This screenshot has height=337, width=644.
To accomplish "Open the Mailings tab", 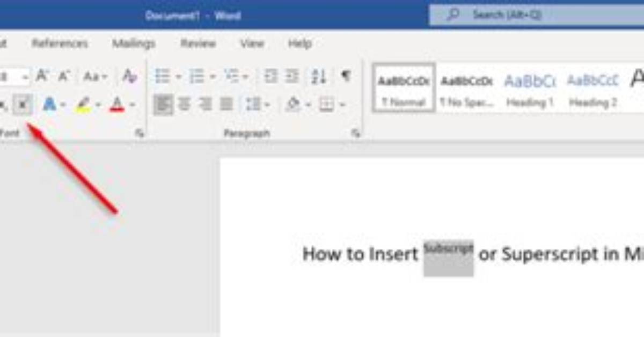I will (x=133, y=43).
